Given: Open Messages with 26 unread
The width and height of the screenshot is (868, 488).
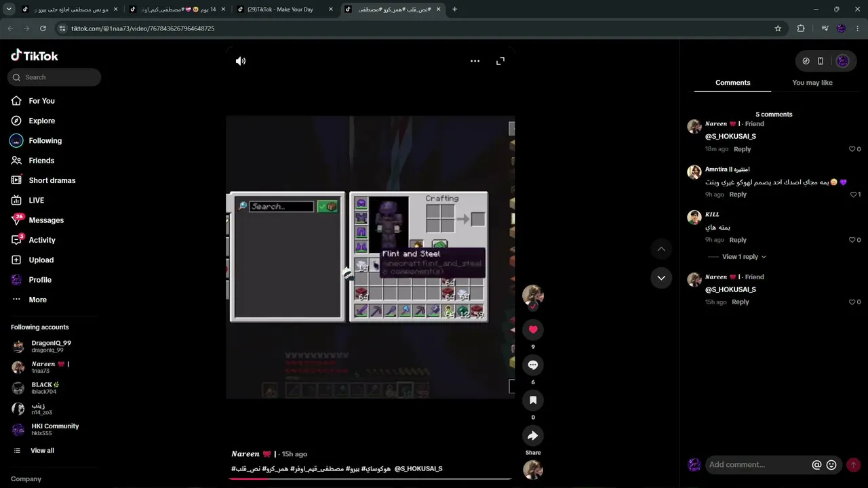Looking at the screenshot, I should pyautogui.click(x=46, y=220).
